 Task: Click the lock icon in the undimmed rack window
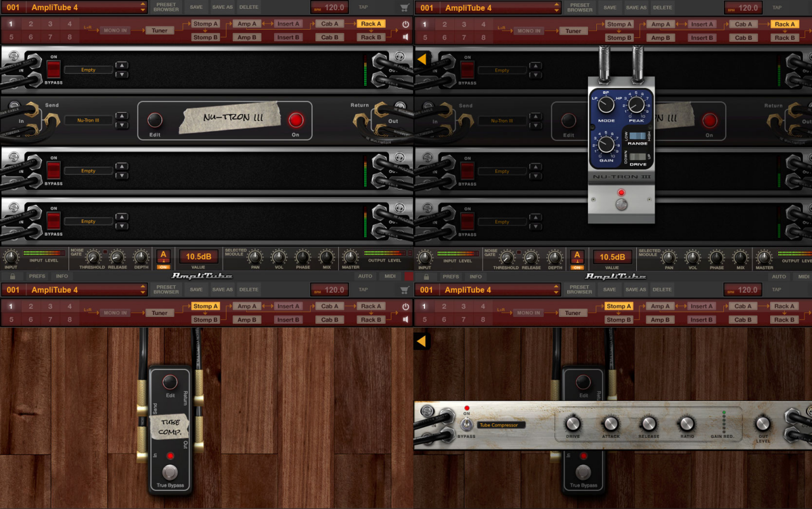[x=12, y=276]
